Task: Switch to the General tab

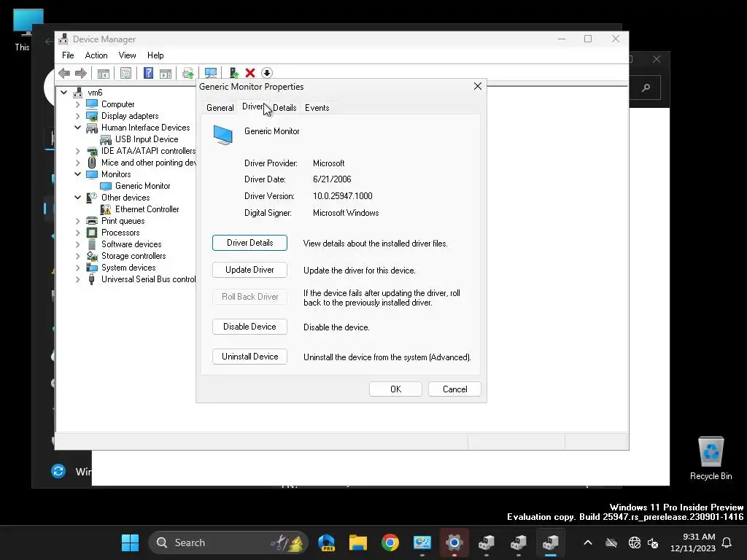Action: click(x=220, y=108)
